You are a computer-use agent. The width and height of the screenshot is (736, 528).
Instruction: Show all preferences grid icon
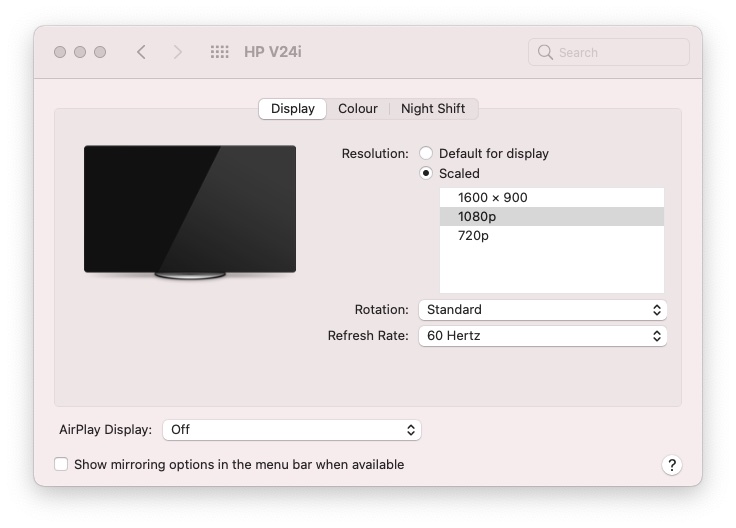point(219,52)
